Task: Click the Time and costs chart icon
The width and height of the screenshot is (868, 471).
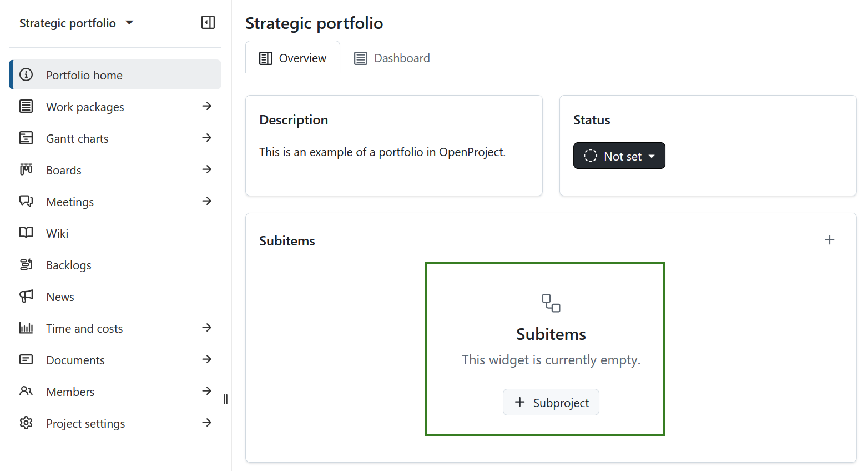Action: coord(26,328)
